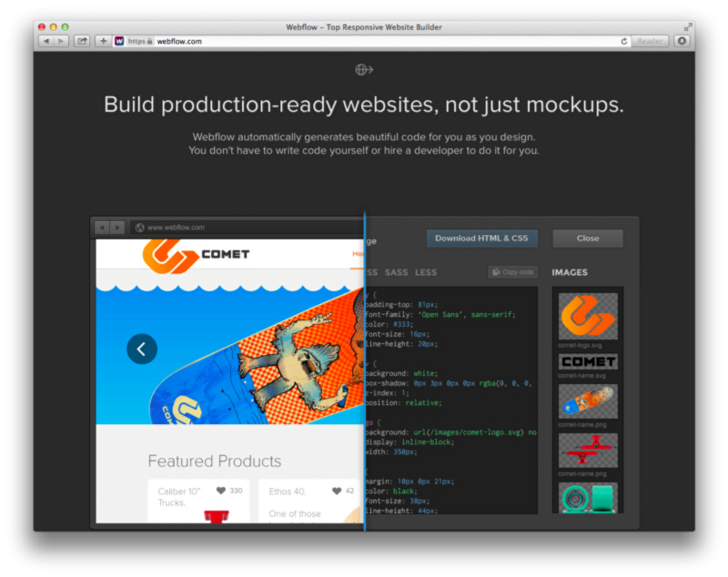This screenshot has height=577, width=728.
Task: Click the mockup browser forward arrow
Action: click(x=117, y=228)
